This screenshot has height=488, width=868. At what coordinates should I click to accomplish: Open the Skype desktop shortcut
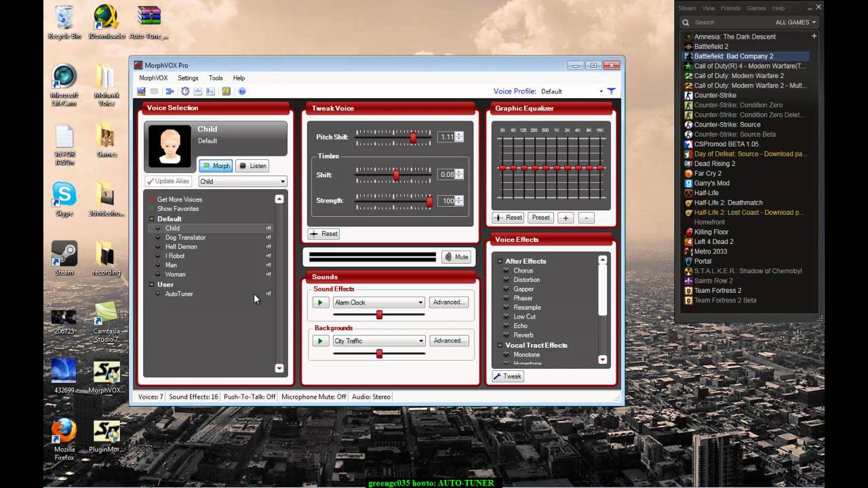(64, 199)
